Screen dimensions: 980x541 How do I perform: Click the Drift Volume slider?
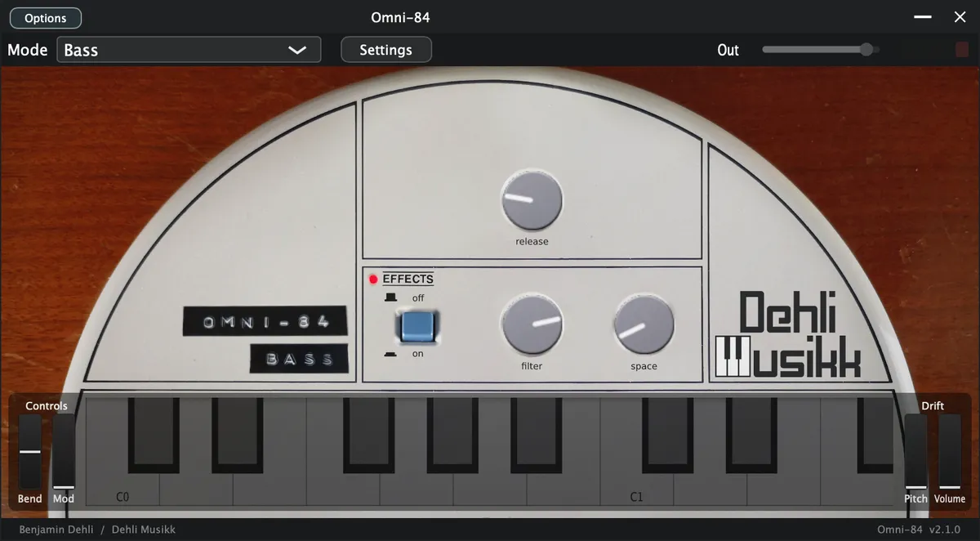click(x=950, y=452)
